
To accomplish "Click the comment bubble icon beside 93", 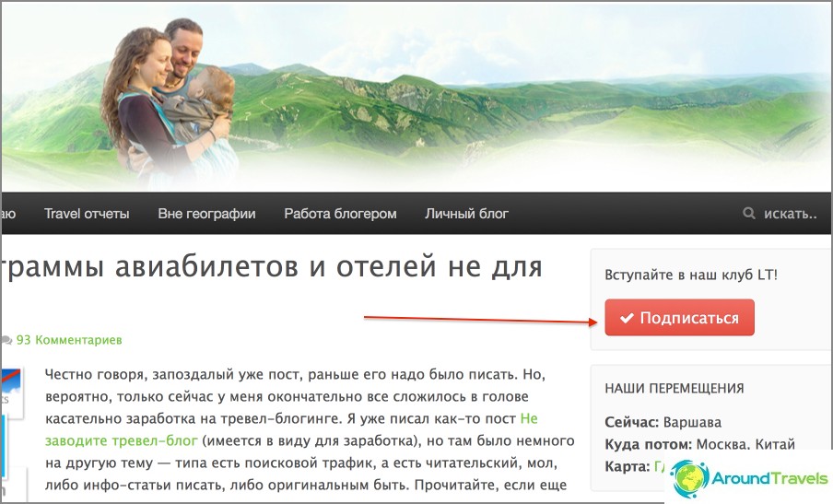I will pos(6,340).
